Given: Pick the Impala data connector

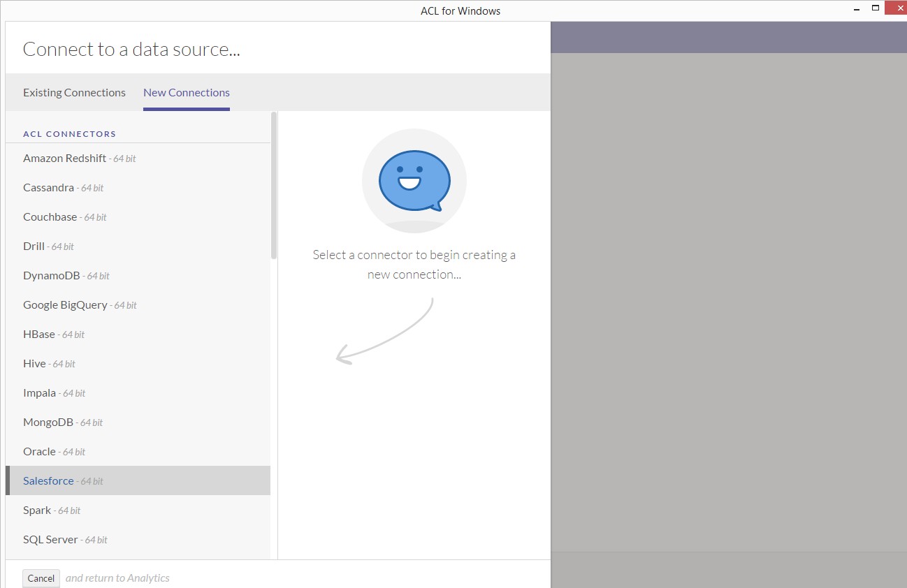Looking at the screenshot, I should tap(38, 392).
